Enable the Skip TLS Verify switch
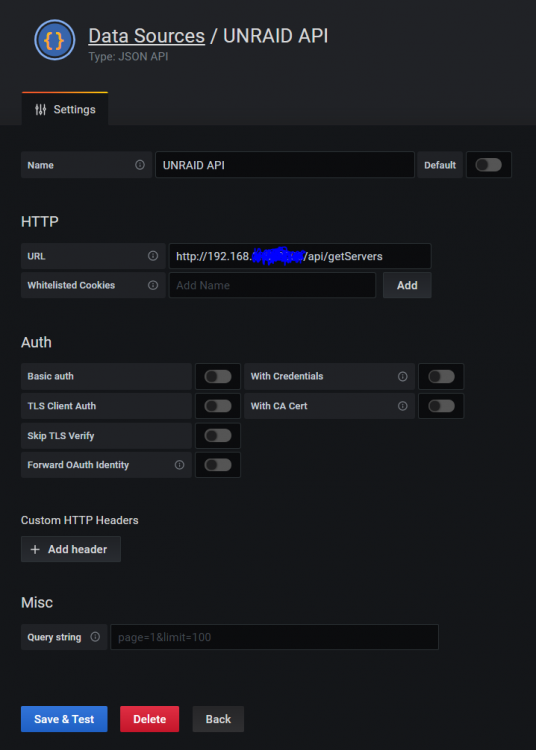 [218, 435]
